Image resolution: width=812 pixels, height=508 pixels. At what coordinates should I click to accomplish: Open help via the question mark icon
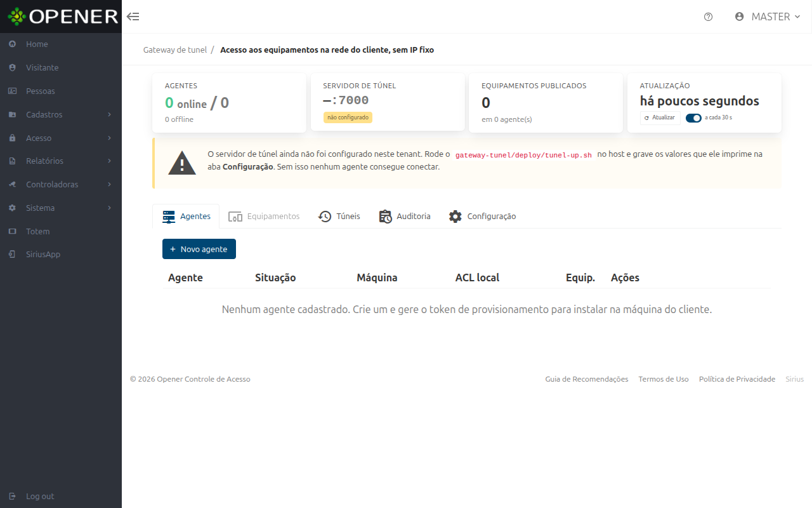(708, 17)
